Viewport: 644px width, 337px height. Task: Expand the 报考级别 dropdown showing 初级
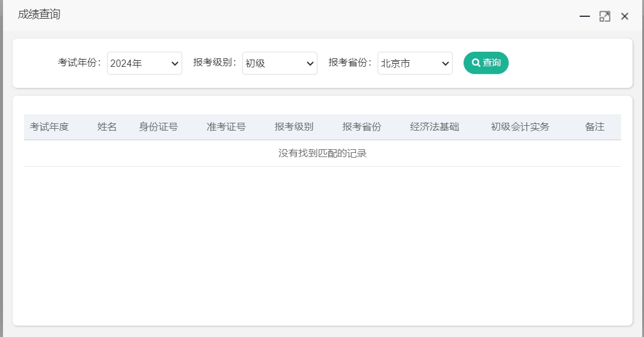tap(280, 63)
